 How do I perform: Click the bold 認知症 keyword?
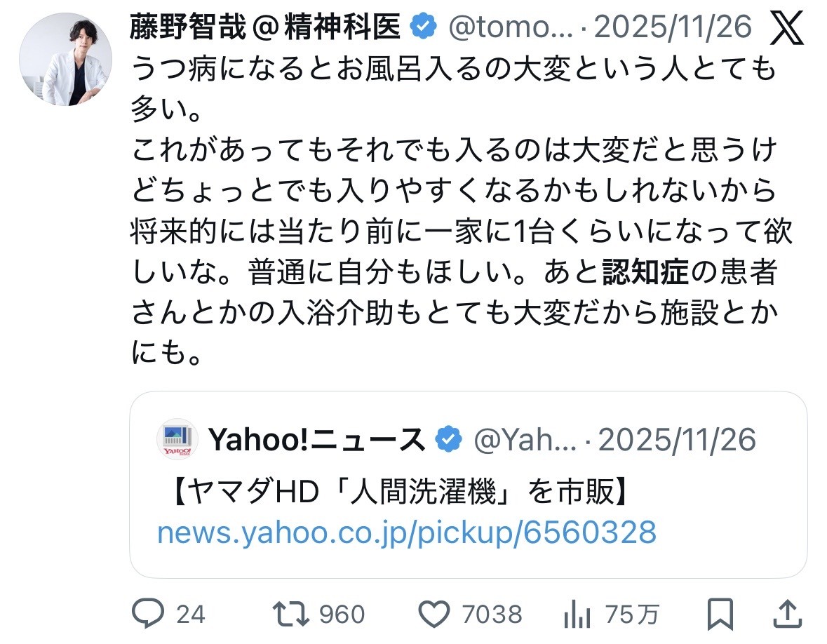point(645,273)
